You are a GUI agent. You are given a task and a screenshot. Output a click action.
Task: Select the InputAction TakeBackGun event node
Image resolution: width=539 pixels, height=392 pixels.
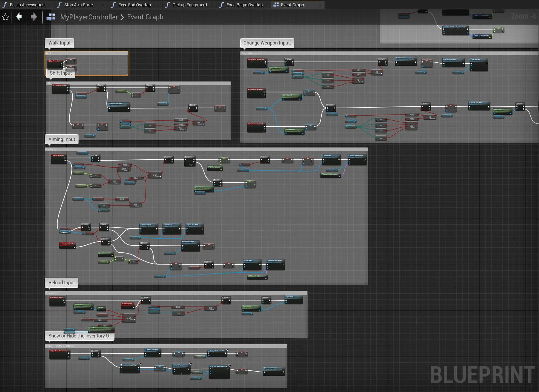pyautogui.click(x=257, y=63)
